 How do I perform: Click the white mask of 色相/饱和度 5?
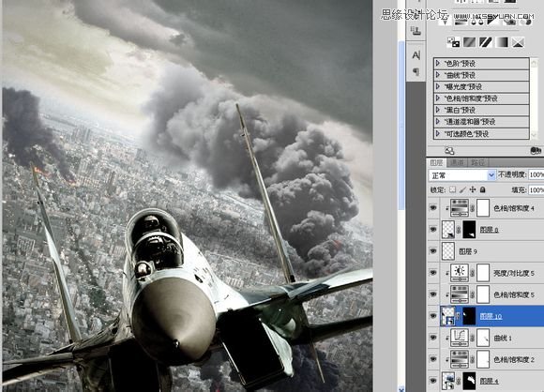pos(483,294)
